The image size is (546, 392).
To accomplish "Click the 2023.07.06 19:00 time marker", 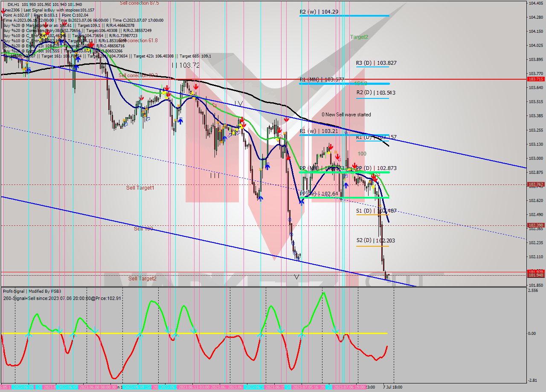I will [x=349, y=387].
